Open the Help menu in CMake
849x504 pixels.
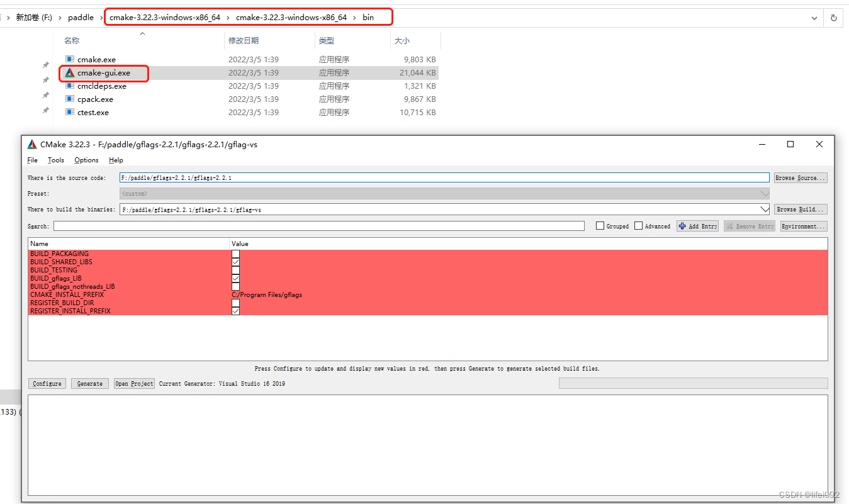[x=116, y=160]
